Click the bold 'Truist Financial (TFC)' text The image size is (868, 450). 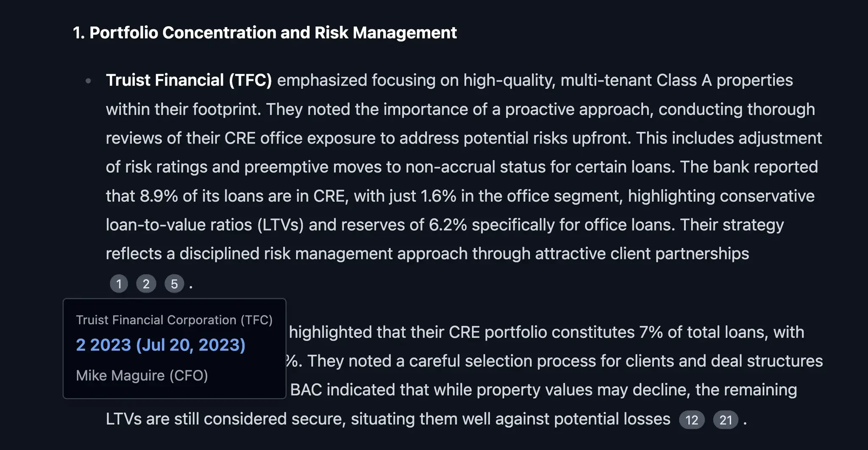pos(189,80)
